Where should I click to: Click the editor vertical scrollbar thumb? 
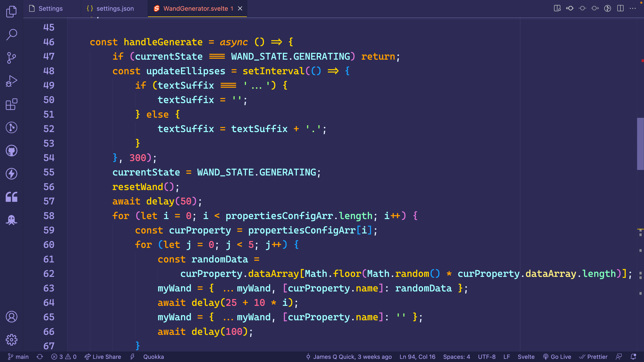pos(640,144)
